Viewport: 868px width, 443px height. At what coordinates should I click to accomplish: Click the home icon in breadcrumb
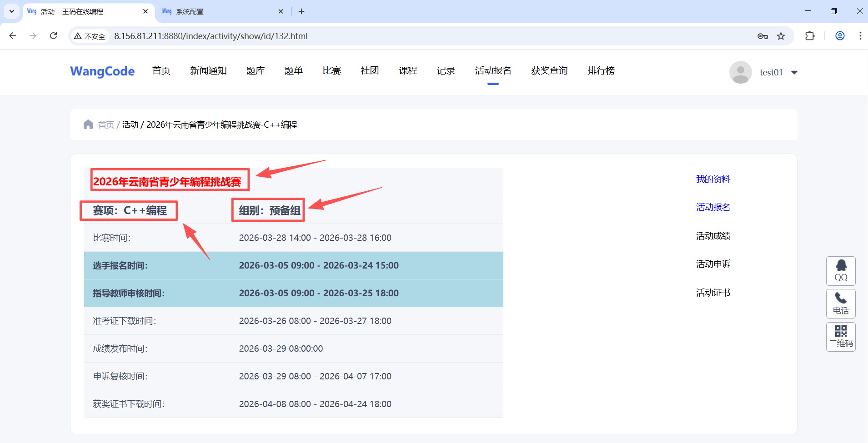tap(88, 124)
